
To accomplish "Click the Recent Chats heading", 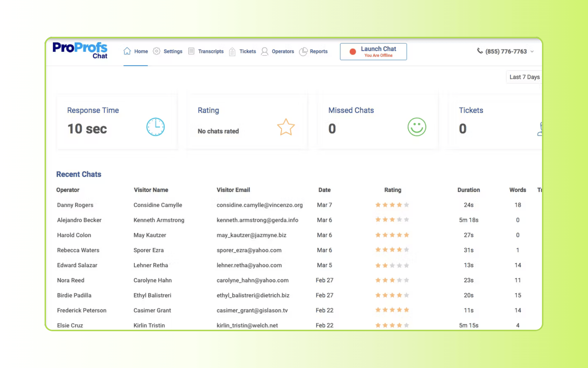I will [79, 174].
